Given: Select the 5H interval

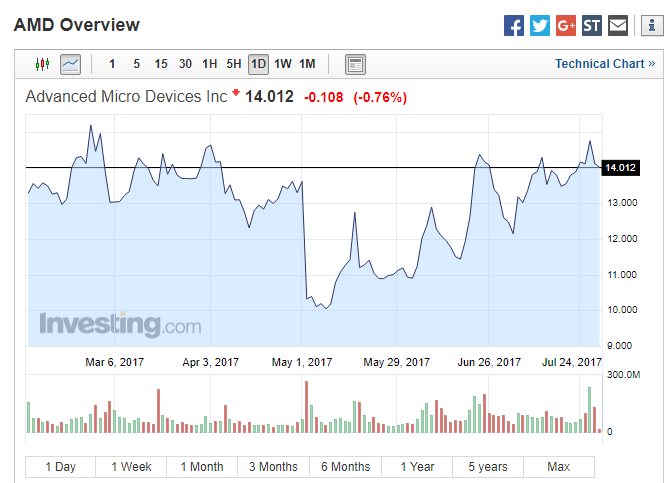Looking at the screenshot, I should pyautogui.click(x=234, y=64).
